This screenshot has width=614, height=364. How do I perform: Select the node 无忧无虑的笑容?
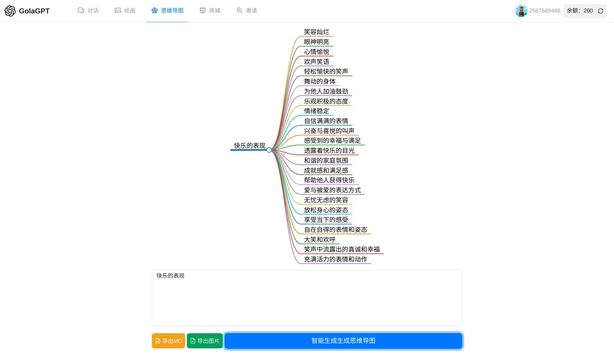click(x=326, y=200)
